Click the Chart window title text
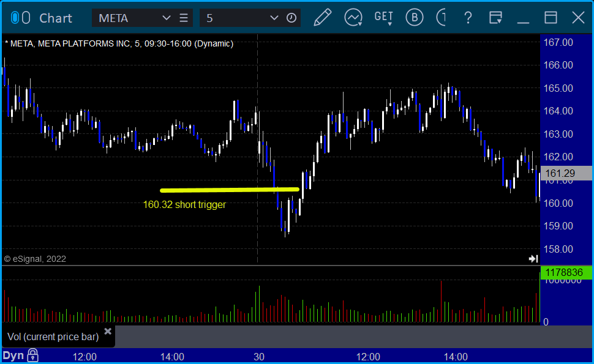Viewport: 594px width, 364px height. pyautogui.click(x=56, y=18)
